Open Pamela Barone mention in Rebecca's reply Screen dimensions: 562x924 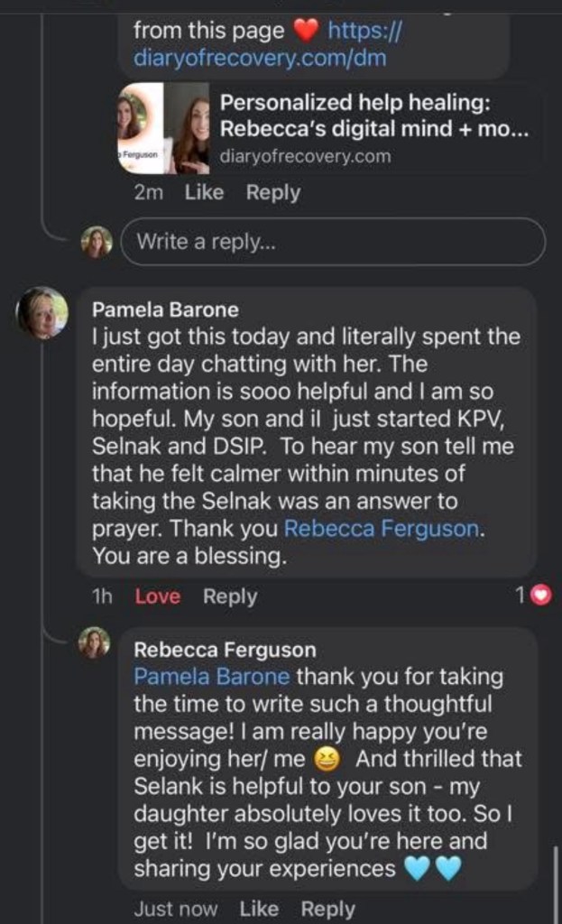point(212,676)
